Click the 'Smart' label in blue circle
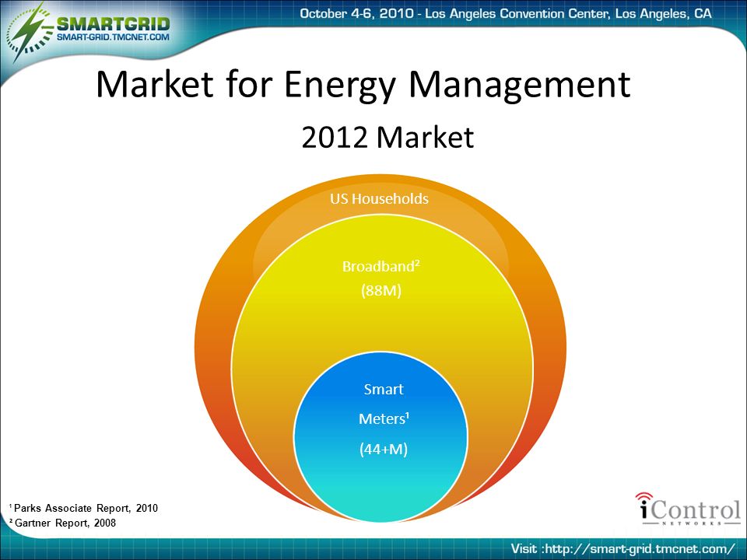The image size is (747, 560). click(x=384, y=389)
